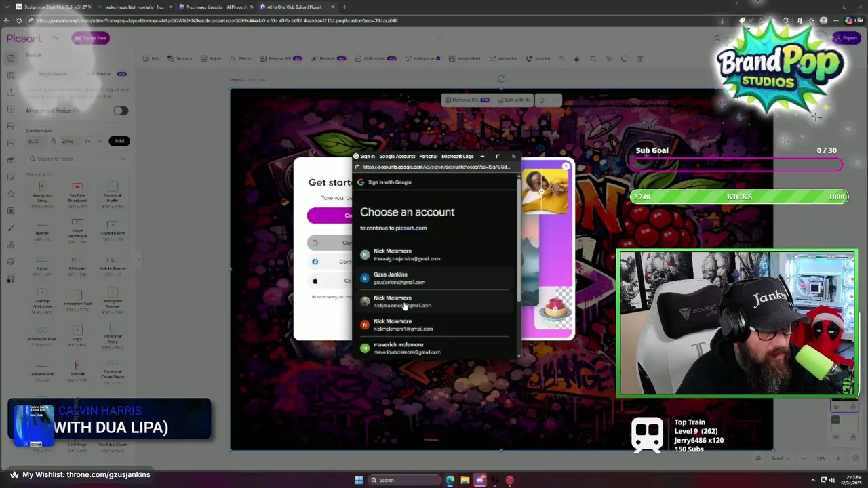Click the AI-assisted Resize info icon
This screenshot has width=868, height=488.
click(x=77, y=110)
